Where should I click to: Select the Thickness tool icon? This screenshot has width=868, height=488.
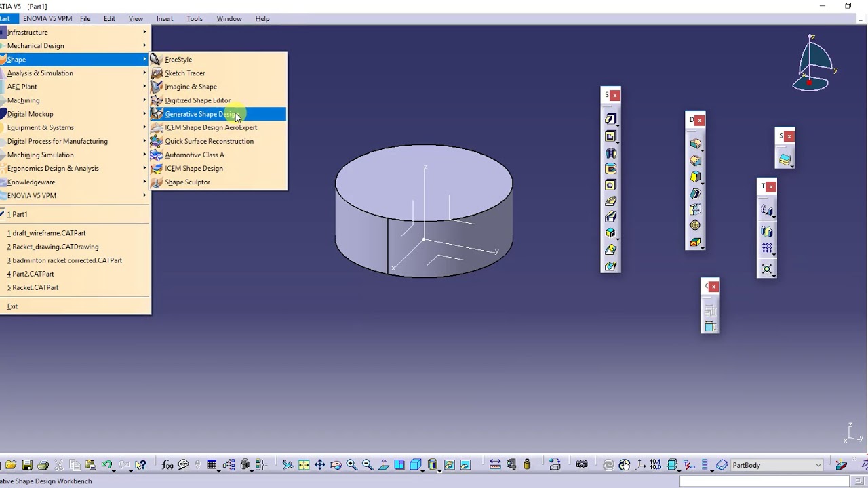(x=695, y=209)
